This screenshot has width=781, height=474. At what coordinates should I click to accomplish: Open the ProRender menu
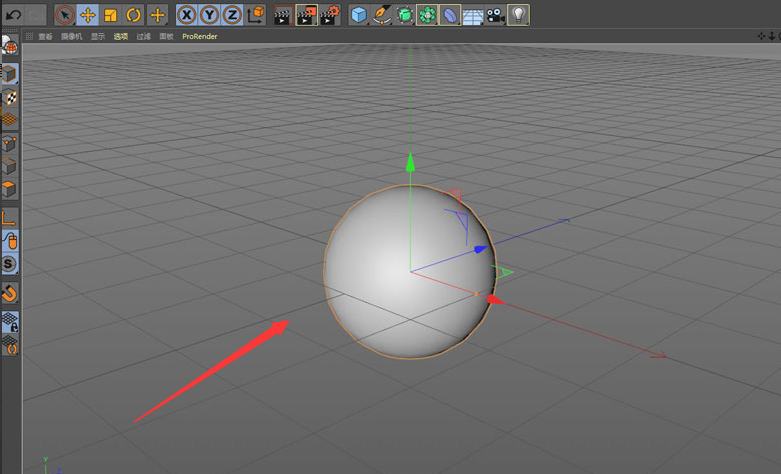tap(200, 37)
